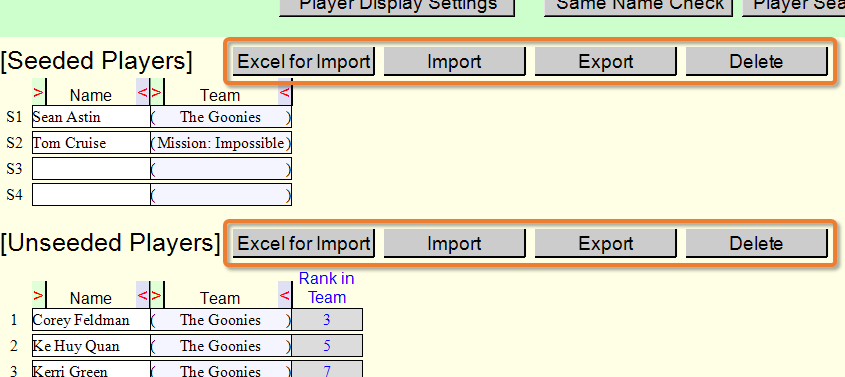Viewport: 845px width, 377px height.
Task: Click the Mission: Impossible team field
Action: pos(221,143)
